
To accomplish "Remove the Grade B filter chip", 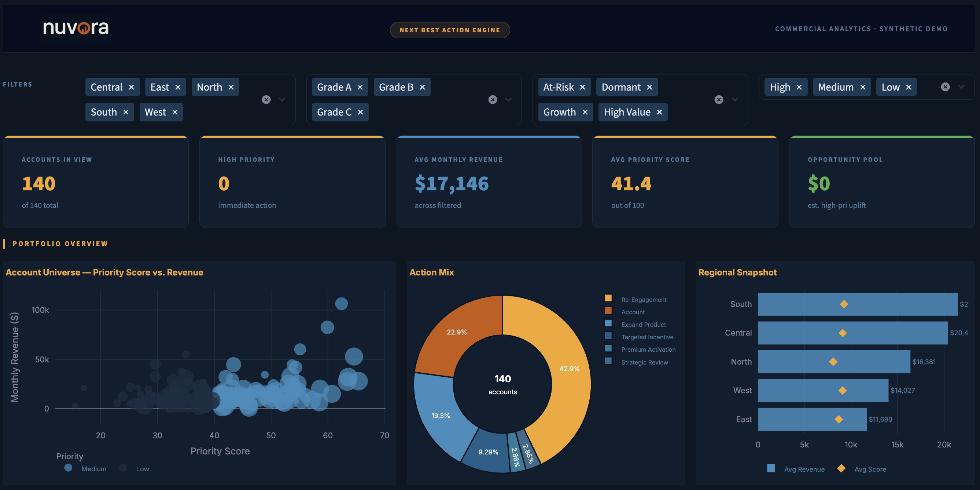I will [x=422, y=87].
